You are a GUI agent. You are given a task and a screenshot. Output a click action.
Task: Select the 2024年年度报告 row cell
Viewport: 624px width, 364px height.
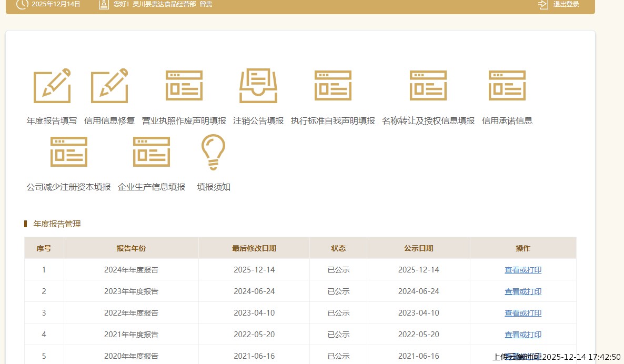(131, 270)
